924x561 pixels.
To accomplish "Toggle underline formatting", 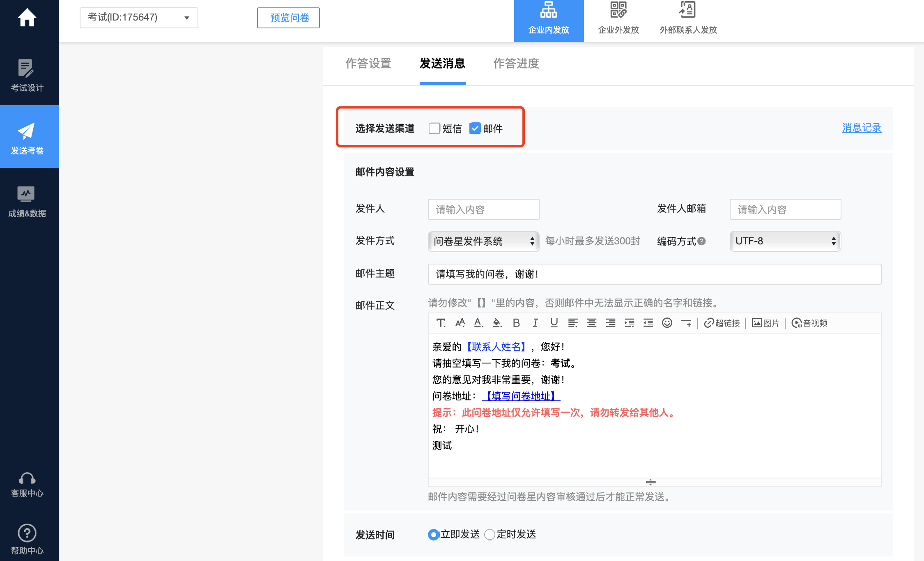I will pyautogui.click(x=554, y=323).
